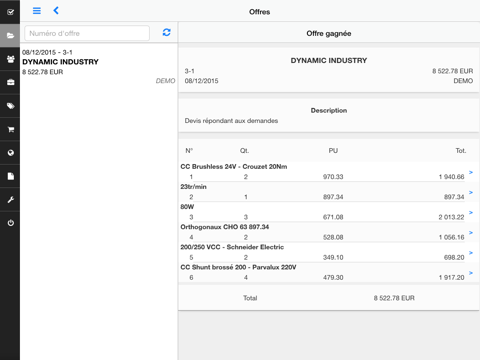Click the Offre gagnée header
Viewport: 480px width, 360px height.
click(329, 33)
